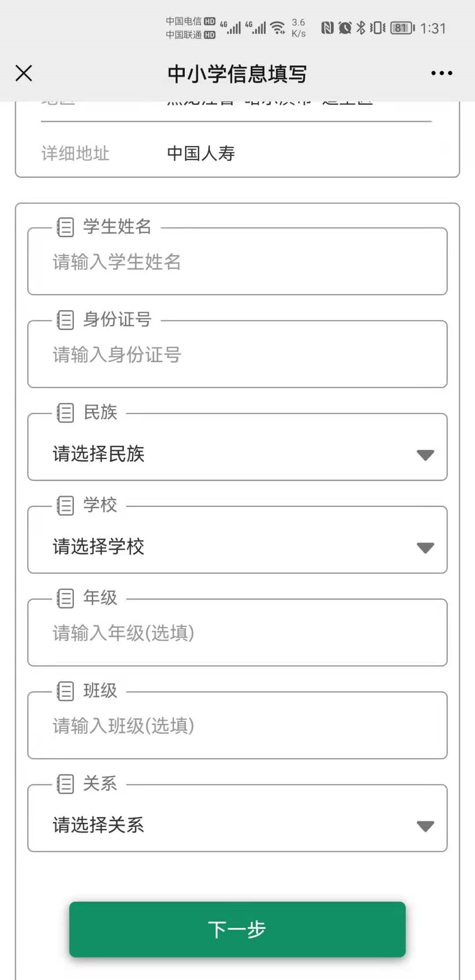Viewport: 475px width, 980px height.
Task: Tap notebook icon beside 班级 label
Action: coord(66,691)
